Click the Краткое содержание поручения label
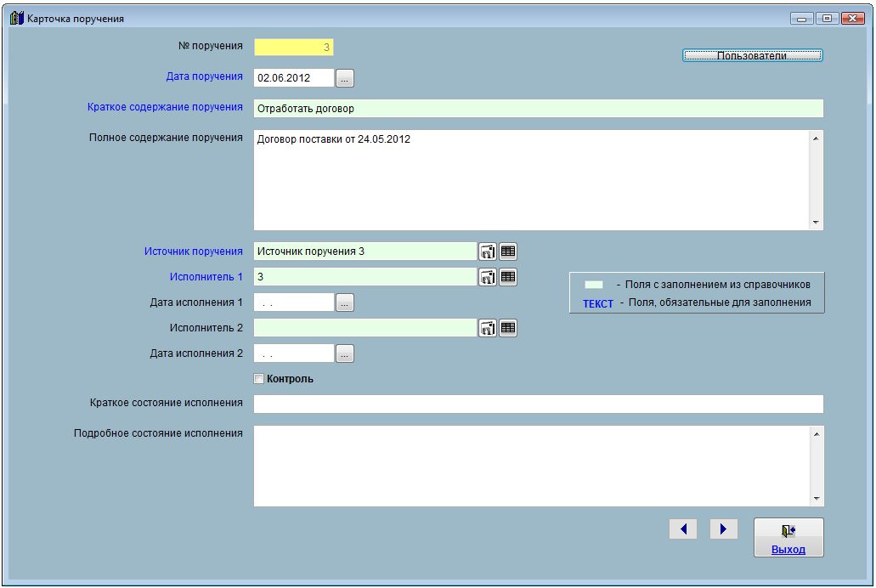This screenshot has width=876, height=588. pos(165,107)
